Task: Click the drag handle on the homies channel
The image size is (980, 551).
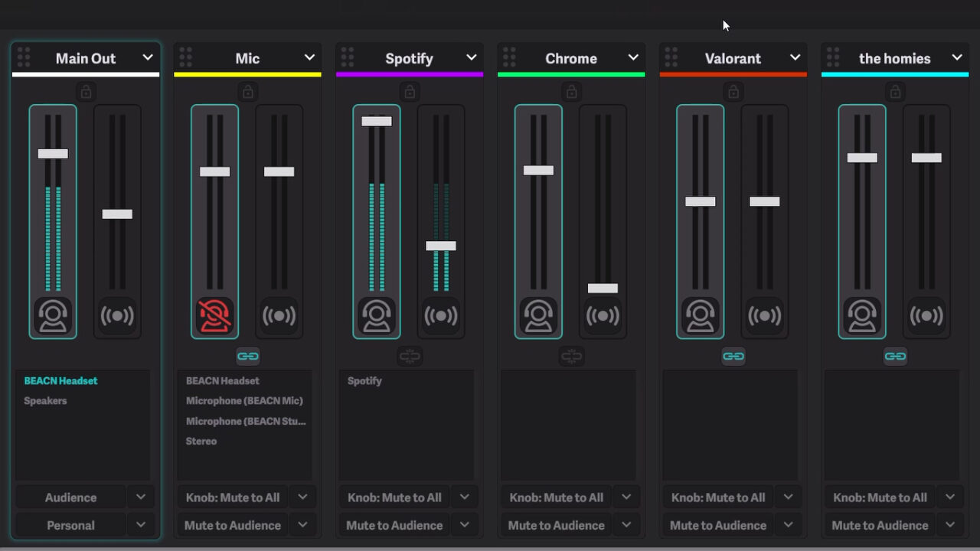Action: (833, 57)
